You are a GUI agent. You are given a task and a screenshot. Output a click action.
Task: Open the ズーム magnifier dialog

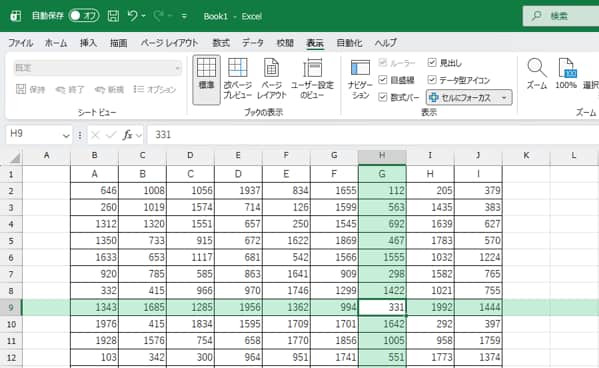tap(537, 73)
